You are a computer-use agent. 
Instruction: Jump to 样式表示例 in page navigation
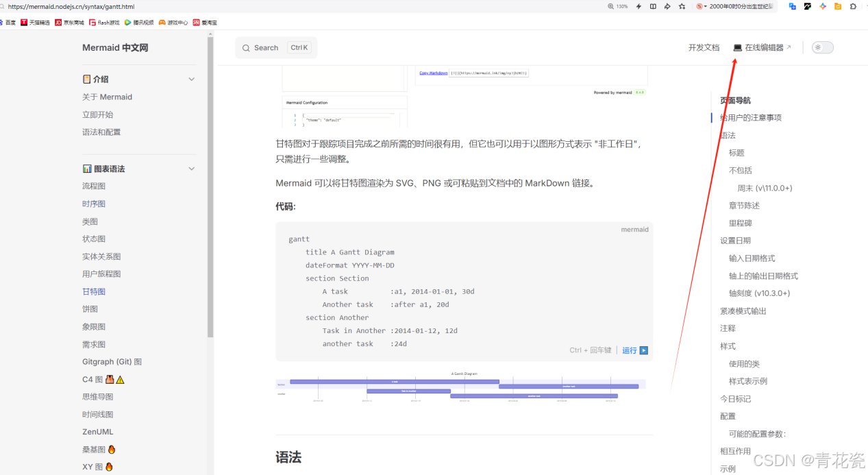click(748, 381)
